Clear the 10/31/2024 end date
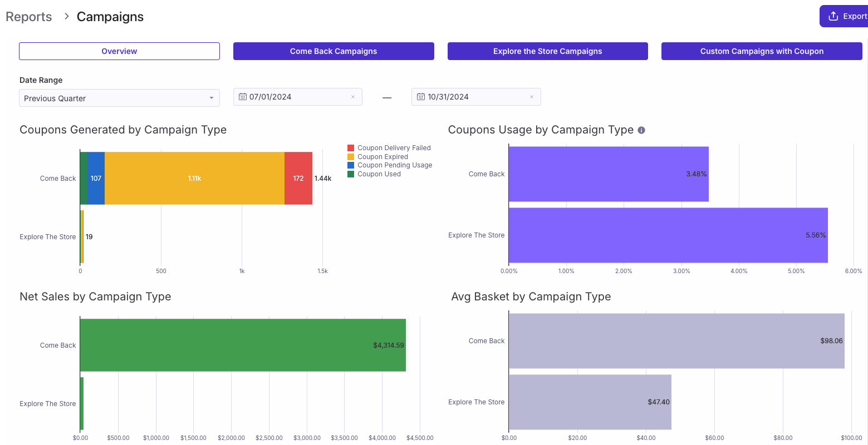This screenshot has width=868, height=445. coord(532,97)
